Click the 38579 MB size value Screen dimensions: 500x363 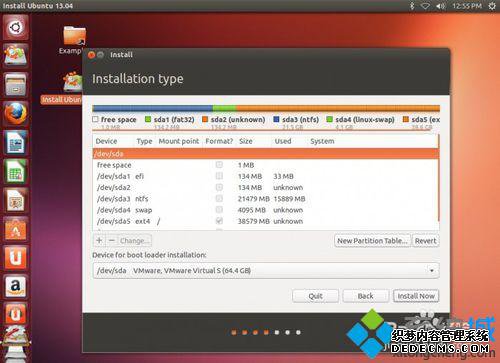tap(253, 221)
